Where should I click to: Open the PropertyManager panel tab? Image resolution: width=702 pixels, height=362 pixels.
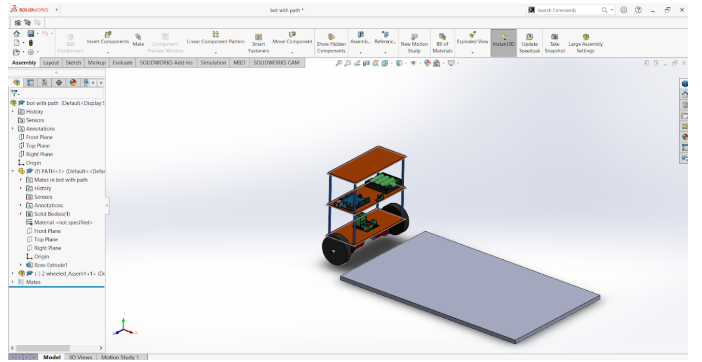click(x=30, y=83)
